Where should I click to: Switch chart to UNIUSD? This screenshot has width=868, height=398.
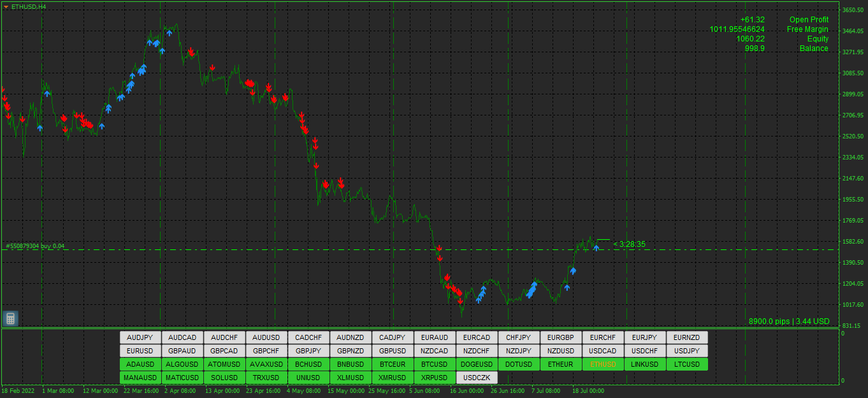308,378
